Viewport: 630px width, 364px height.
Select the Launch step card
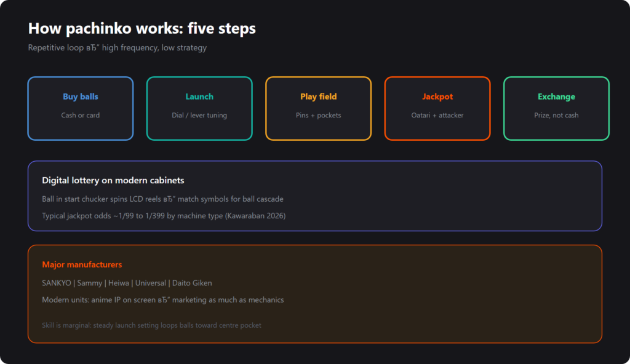click(x=199, y=108)
